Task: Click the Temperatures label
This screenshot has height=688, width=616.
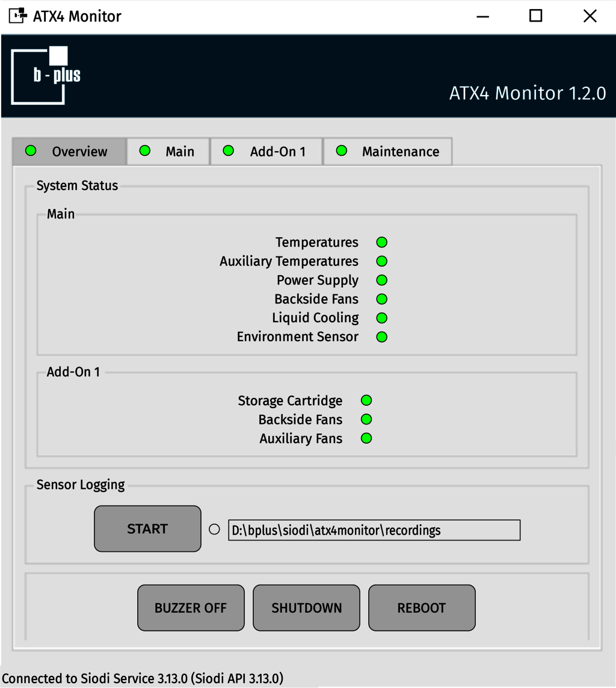Action: click(x=316, y=242)
